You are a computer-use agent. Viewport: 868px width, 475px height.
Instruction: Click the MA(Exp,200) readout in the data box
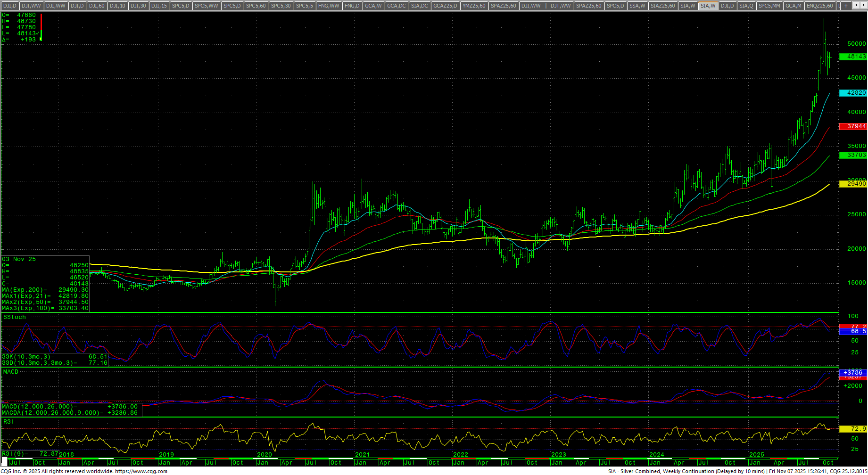[45, 290]
